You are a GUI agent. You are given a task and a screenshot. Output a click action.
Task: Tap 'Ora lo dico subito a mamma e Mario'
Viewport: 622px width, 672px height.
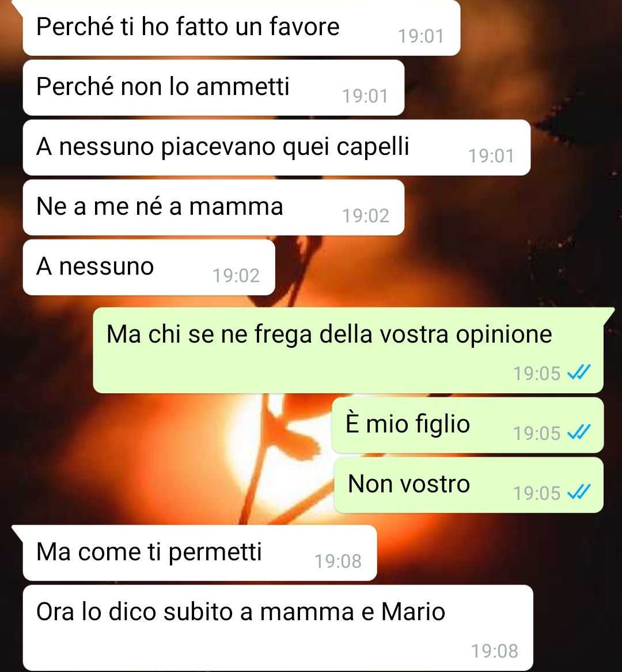pyautogui.click(x=278, y=628)
